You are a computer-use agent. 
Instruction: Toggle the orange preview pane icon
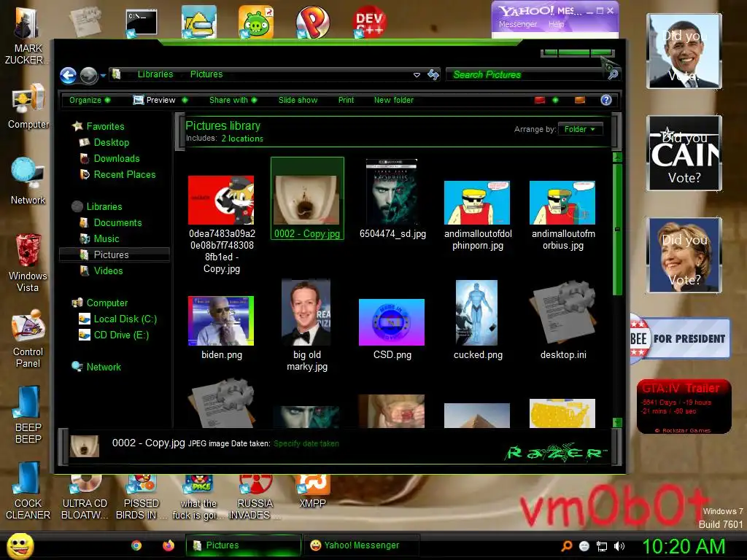coord(580,100)
